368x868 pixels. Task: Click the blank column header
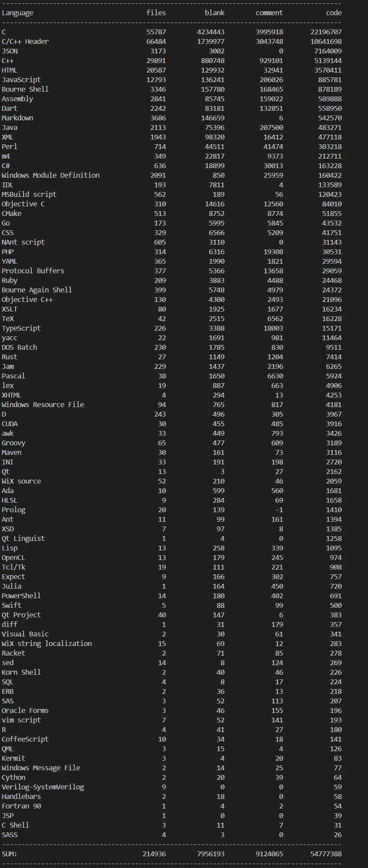pyautogui.click(x=215, y=13)
